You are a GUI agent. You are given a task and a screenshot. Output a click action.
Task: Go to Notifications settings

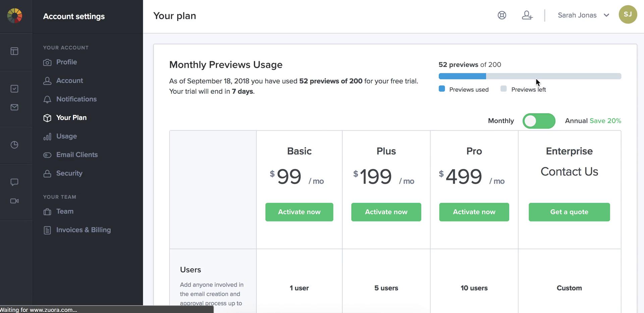(76, 99)
